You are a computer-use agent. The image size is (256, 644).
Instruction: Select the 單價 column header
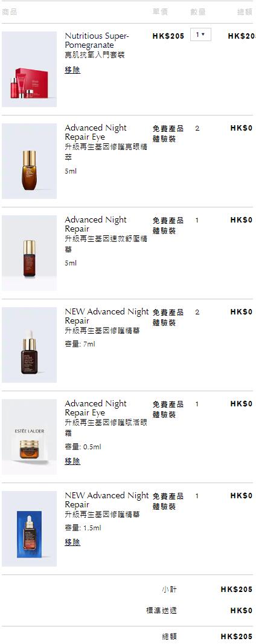pyautogui.click(x=160, y=12)
